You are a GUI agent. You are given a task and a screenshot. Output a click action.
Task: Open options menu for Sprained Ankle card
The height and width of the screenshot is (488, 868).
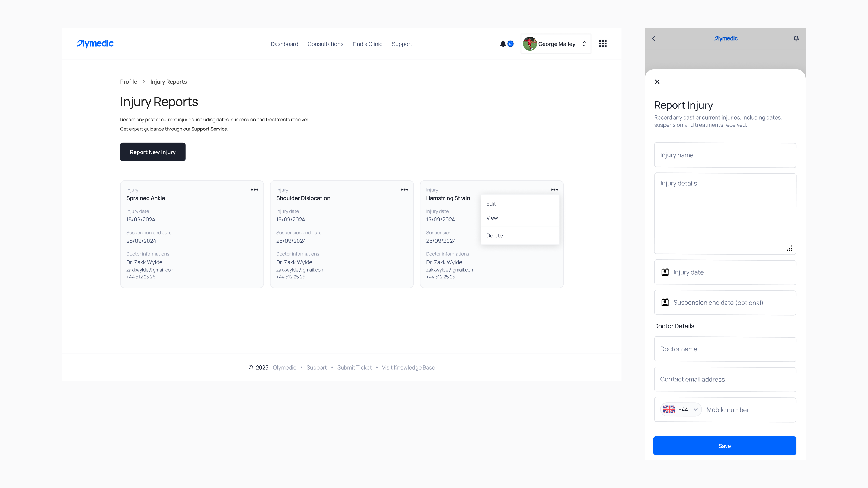click(x=254, y=190)
